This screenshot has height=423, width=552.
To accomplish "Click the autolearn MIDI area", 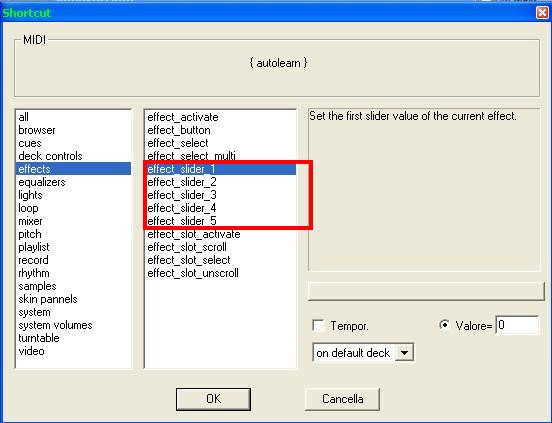I will (278, 63).
